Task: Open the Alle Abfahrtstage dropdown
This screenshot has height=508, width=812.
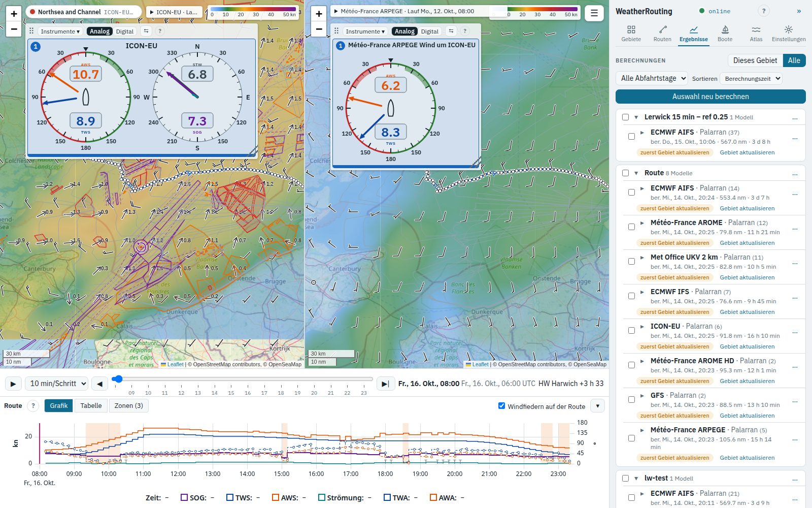Action: pos(652,78)
